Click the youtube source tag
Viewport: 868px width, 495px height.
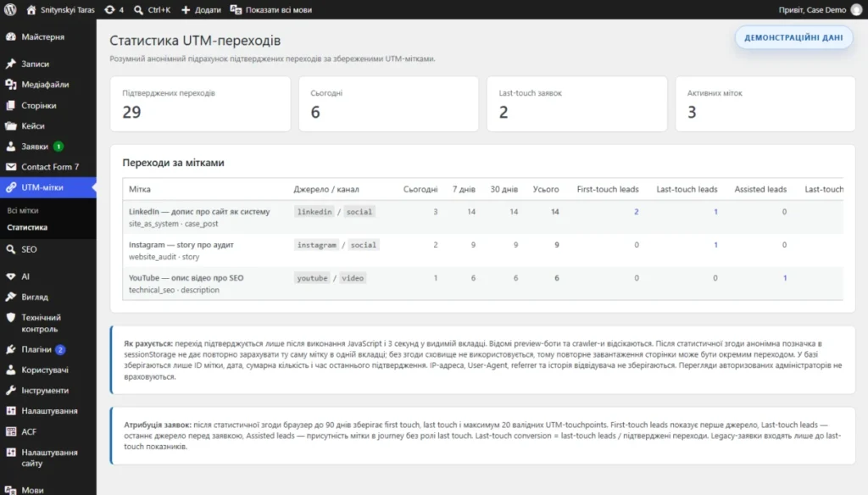pos(312,278)
